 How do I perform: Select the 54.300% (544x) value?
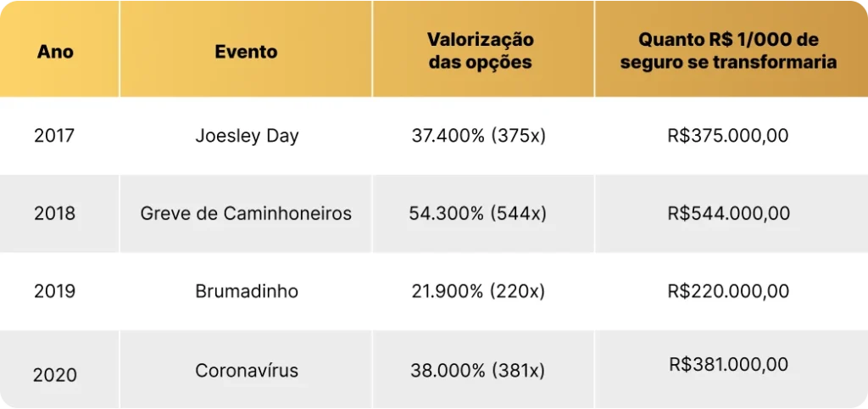pyautogui.click(x=478, y=214)
